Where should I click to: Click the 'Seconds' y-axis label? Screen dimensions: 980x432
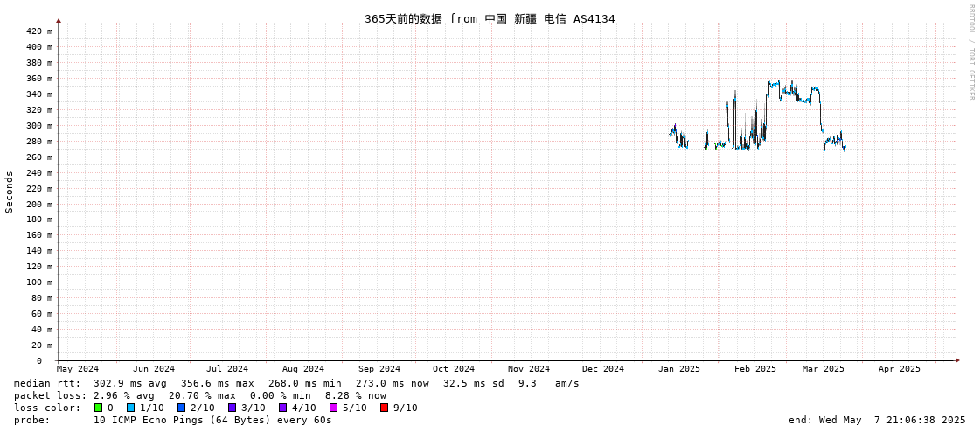(x=10, y=192)
